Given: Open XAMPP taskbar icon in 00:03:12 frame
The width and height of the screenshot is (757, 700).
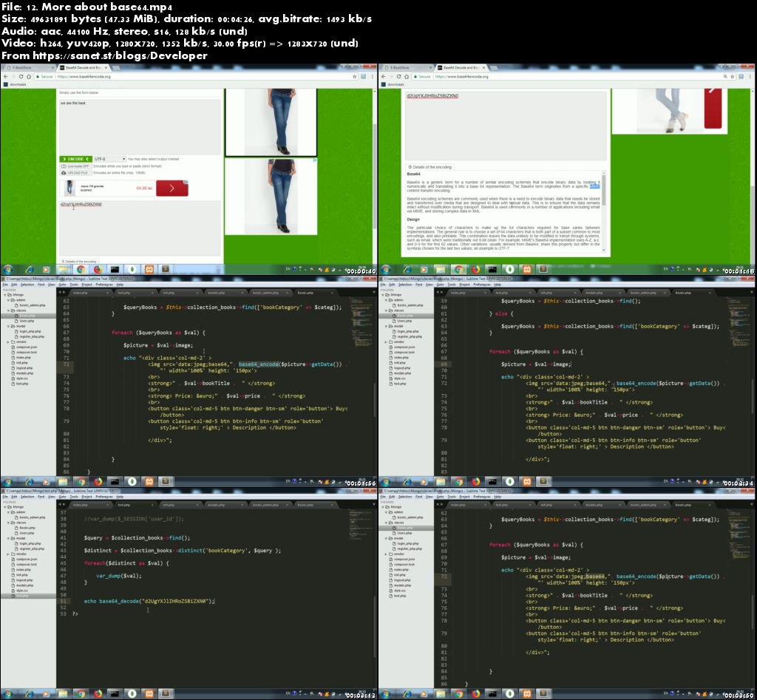Looking at the screenshot, I should tap(149, 694).
